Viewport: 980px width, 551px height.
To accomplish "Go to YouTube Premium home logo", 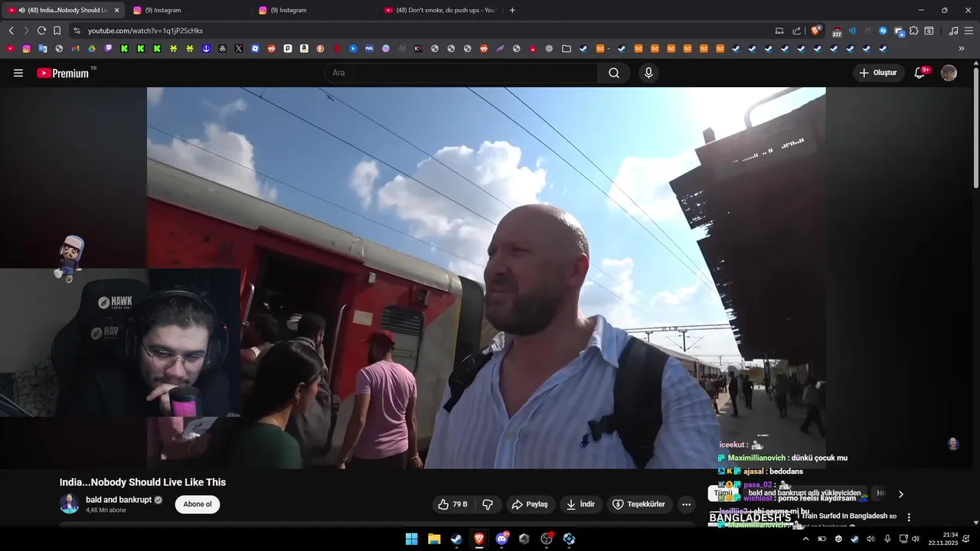I will (x=66, y=73).
